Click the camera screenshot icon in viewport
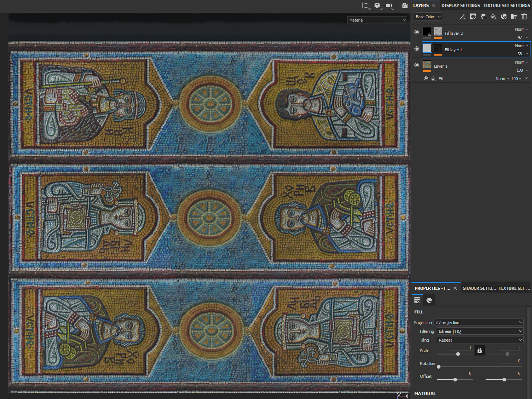The height and width of the screenshot is (399, 532). (x=404, y=5)
